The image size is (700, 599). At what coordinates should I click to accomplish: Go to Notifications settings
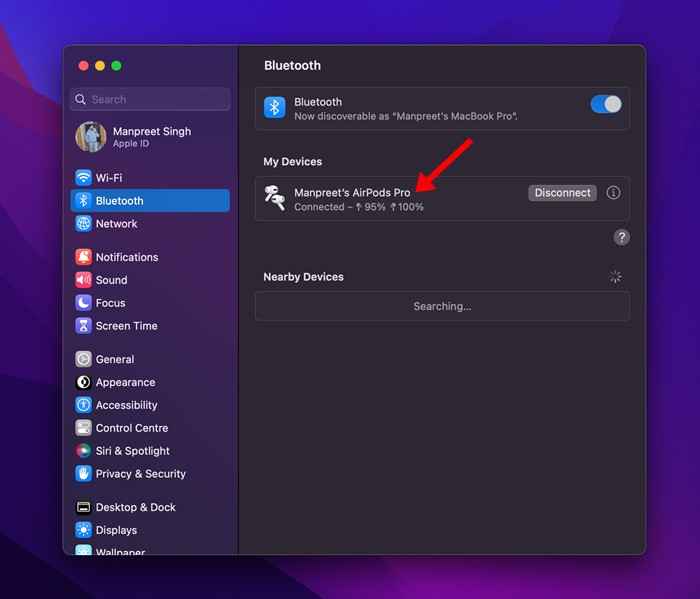pos(150,257)
